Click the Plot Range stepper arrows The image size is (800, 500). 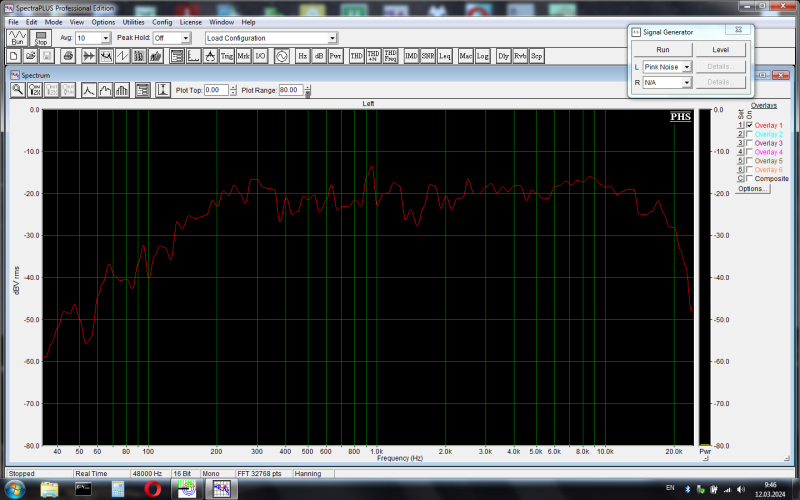tap(308, 90)
